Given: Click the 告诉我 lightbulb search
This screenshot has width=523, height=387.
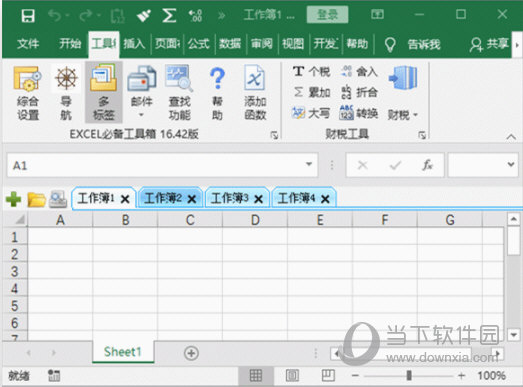Looking at the screenshot, I should [412, 44].
